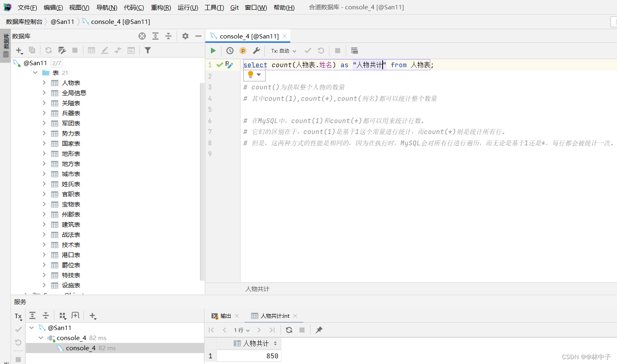The height and width of the screenshot is (364, 617).
Task: Click the commit checkmark in editor toolbar
Action: point(308,51)
